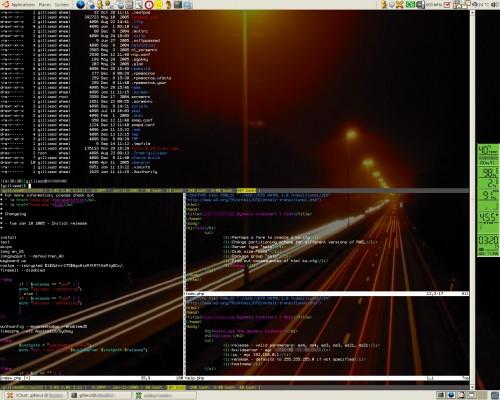The width and height of the screenshot is (500, 400).
Task: Click the pencil text editor launcher icon
Action: tap(139, 5)
